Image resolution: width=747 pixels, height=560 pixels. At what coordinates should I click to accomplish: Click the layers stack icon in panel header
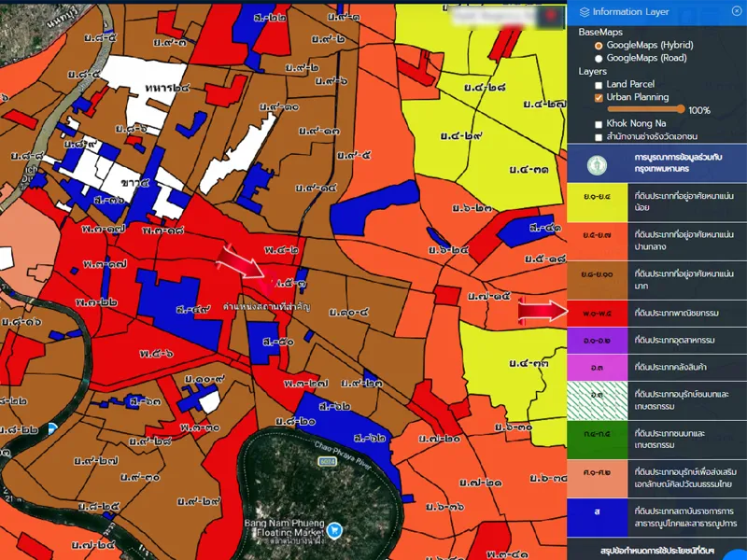click(x=585, y=12)
